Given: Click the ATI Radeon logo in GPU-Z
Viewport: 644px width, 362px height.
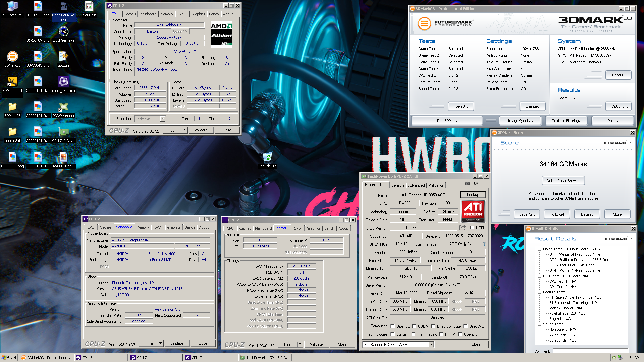Looking at the screenshot, I should 473,211.
